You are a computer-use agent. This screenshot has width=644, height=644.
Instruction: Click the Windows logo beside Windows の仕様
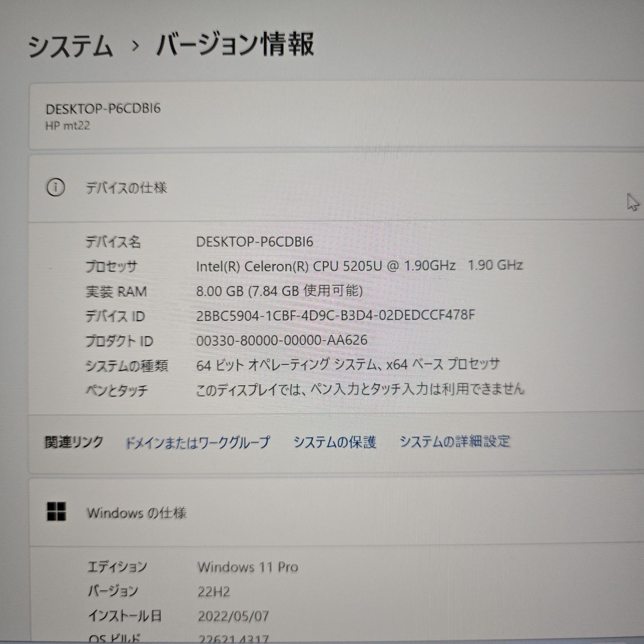tap(56, 512)
